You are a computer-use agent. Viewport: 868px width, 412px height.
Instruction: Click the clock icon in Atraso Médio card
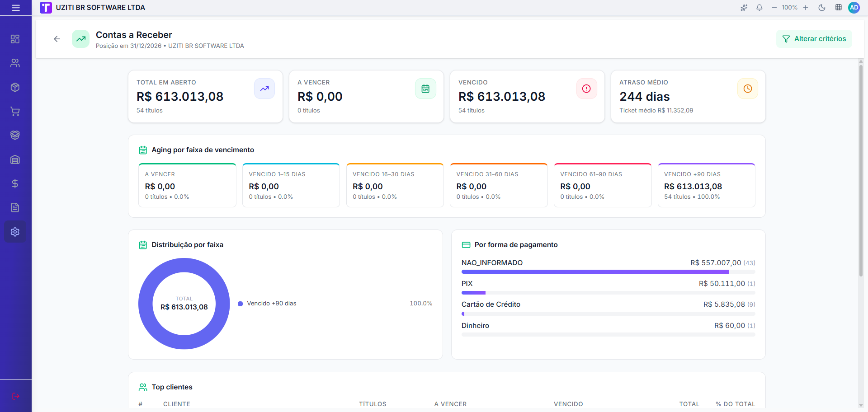[x=748, y=89]
